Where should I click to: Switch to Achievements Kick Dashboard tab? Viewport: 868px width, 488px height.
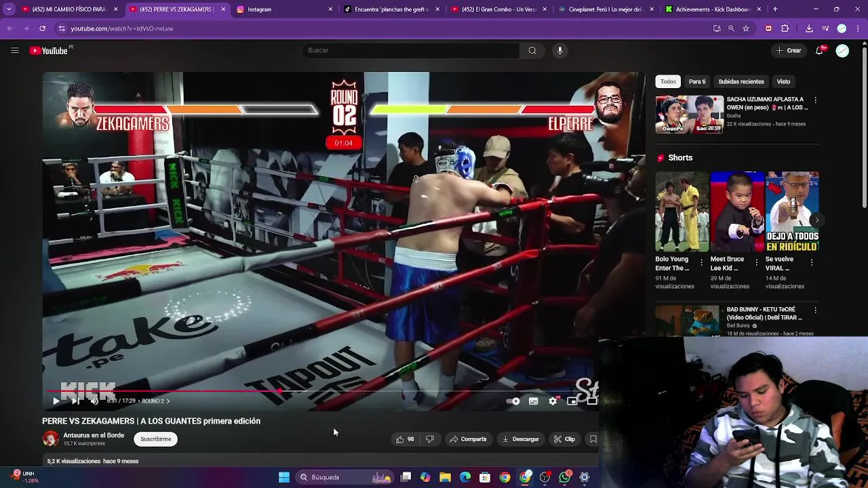(713, 9)
